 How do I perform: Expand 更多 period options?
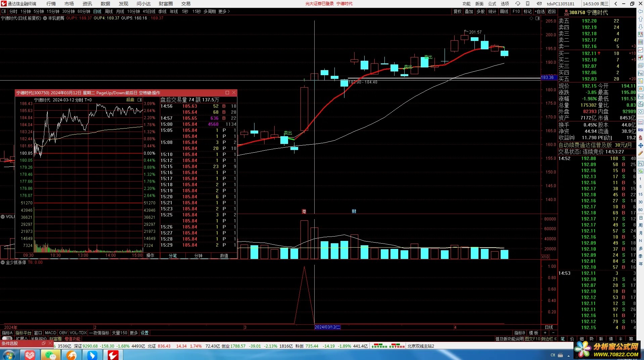224,11
